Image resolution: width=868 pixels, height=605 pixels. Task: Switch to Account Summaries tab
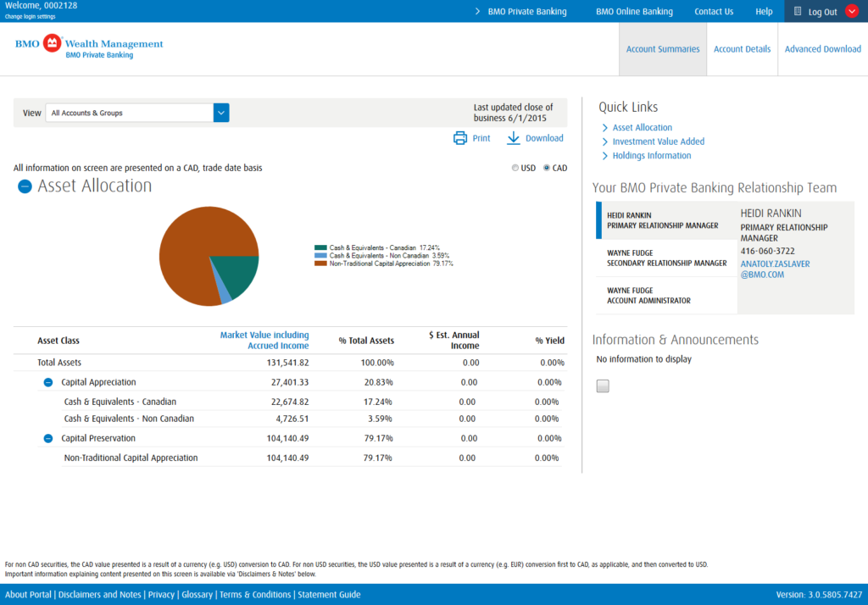pos(663,49)
